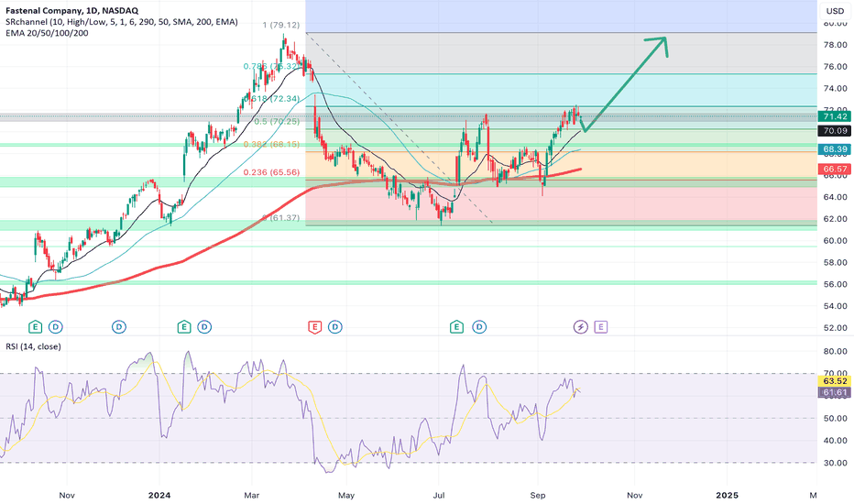Click the 2025 label on time axis
854x504 pixels.
point(728,495)
